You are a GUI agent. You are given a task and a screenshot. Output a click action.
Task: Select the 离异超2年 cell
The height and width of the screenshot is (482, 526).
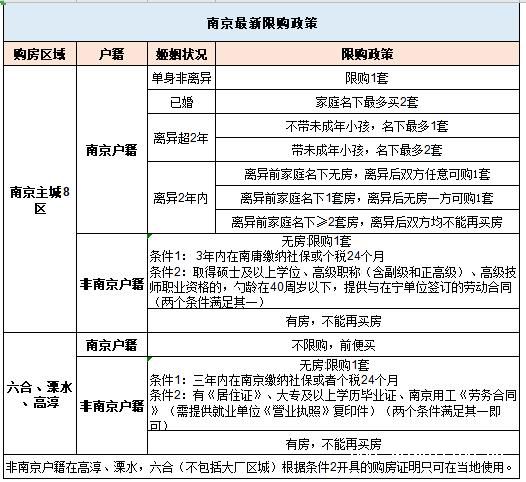click(x=181, y=138)
